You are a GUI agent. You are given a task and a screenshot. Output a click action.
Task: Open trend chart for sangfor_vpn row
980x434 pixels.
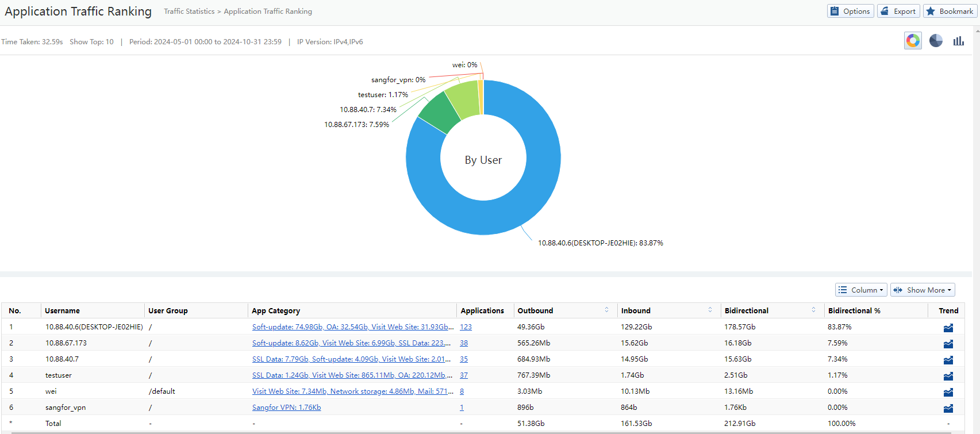[948, 408]
